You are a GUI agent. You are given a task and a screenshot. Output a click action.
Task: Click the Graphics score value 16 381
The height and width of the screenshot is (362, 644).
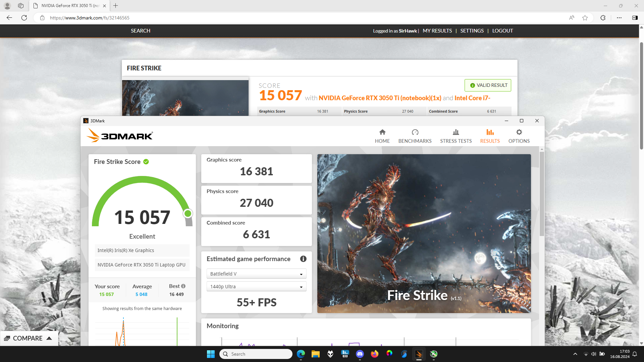pos(256,171)
